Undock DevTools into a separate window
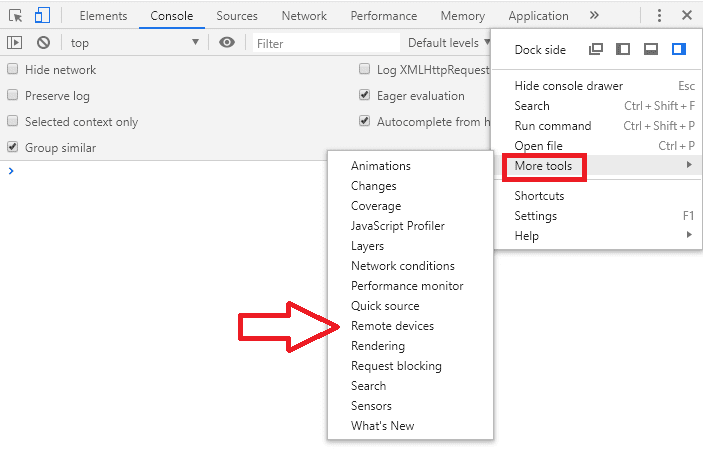 click(x=596, y=49)
